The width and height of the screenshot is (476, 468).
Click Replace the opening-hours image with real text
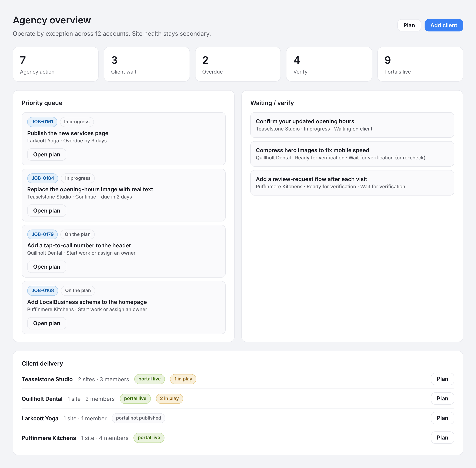90,189
